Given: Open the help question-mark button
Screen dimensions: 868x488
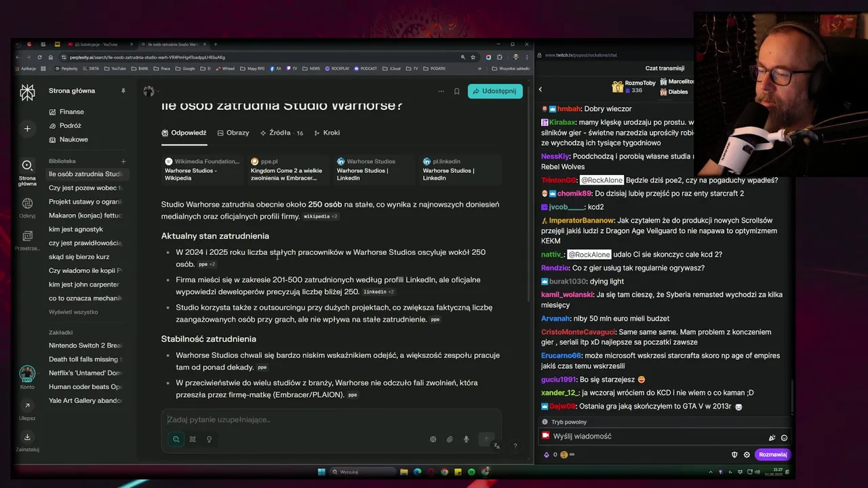Looking at the screenshot, I should [x=515, y=446].
